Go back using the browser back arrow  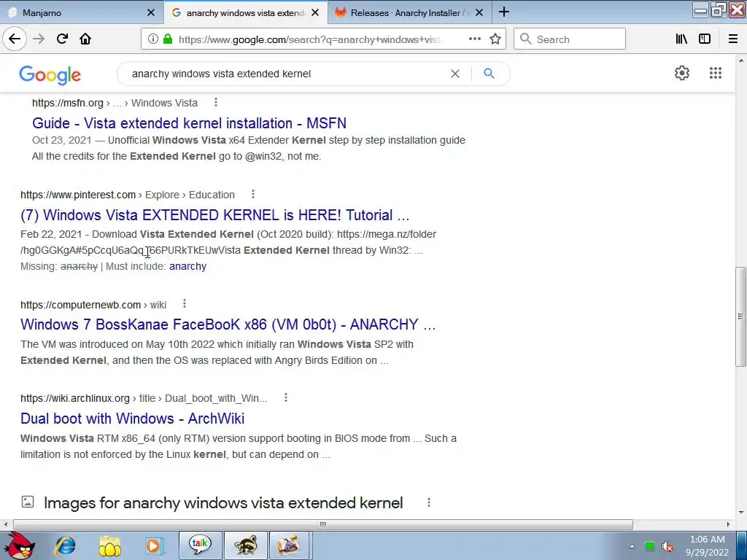pyautogui.click(x=15, y=39)
